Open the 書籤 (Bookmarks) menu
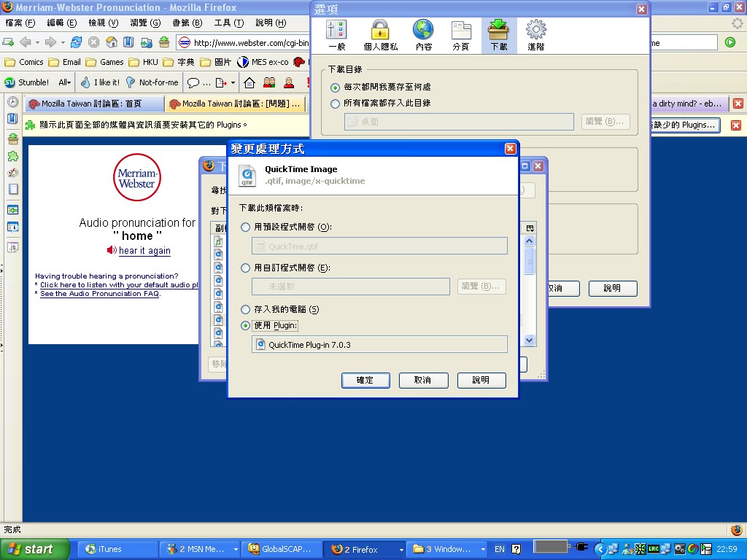The height and width of the screenshot is (560, 747). [187, 23]
